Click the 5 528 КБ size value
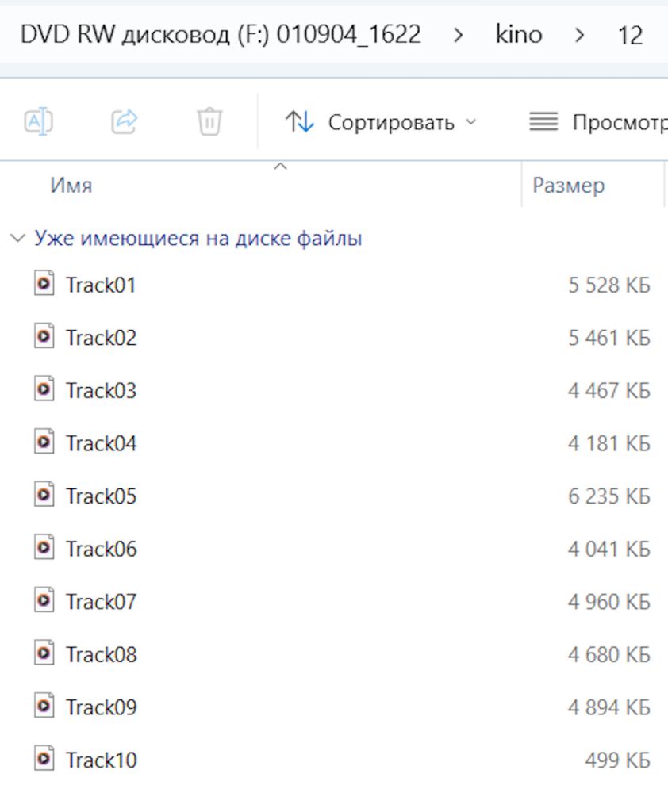The height and width of the screenshot is (812, 668). click(x=609, y=285)
